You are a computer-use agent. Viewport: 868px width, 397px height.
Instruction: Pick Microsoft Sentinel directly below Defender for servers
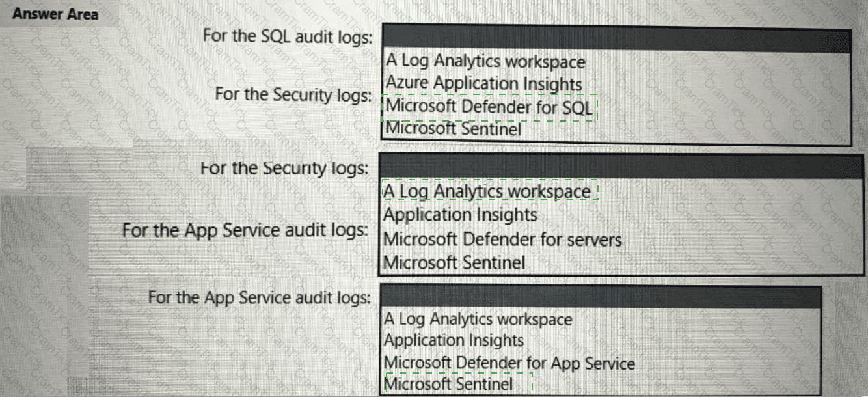pyautogui.click(x=454, y=263)
